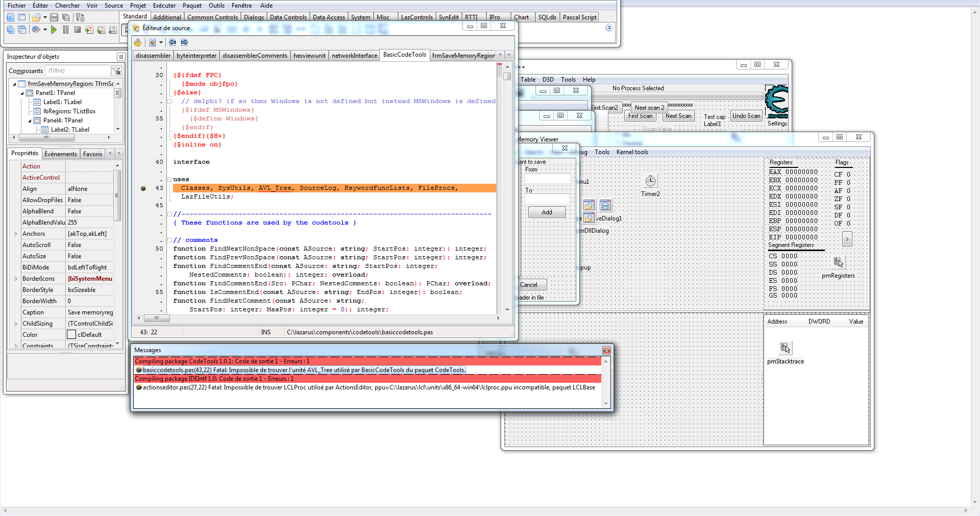Click the jump back arrow in source editor

click(173, 42)
